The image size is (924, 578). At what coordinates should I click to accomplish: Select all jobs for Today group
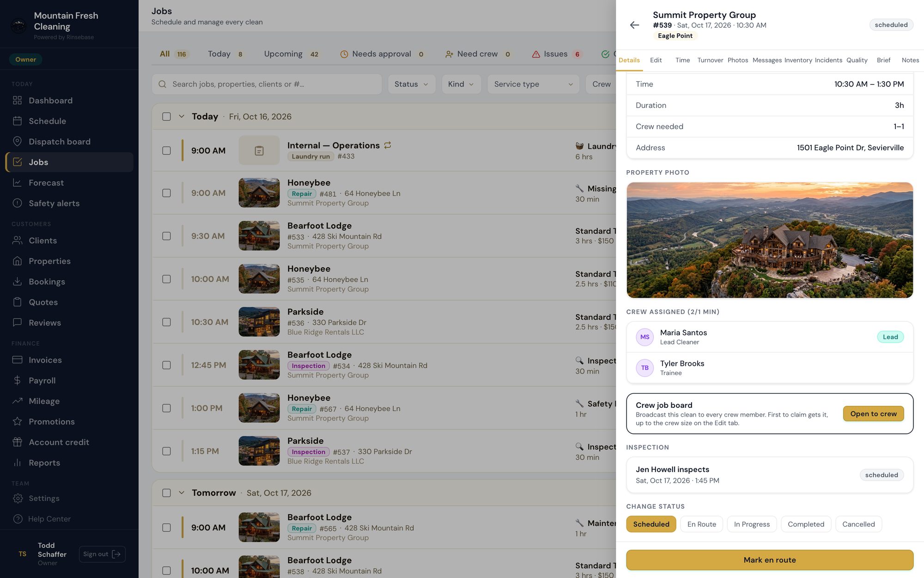click(x=166, y=117)
